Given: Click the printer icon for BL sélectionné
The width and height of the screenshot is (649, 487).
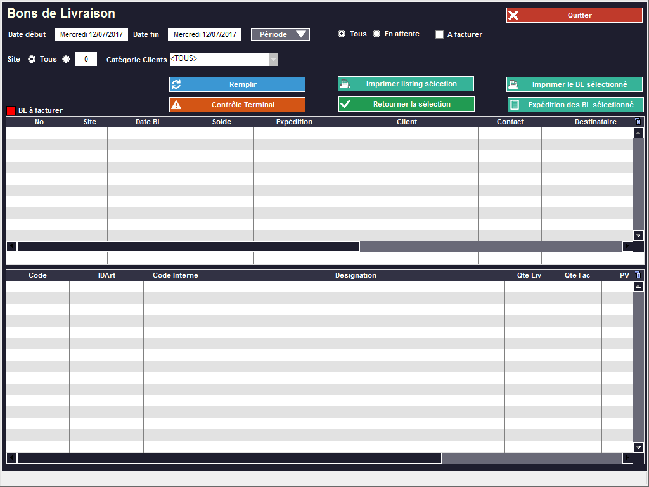Looking at the screenshot, I should [514, 85].
